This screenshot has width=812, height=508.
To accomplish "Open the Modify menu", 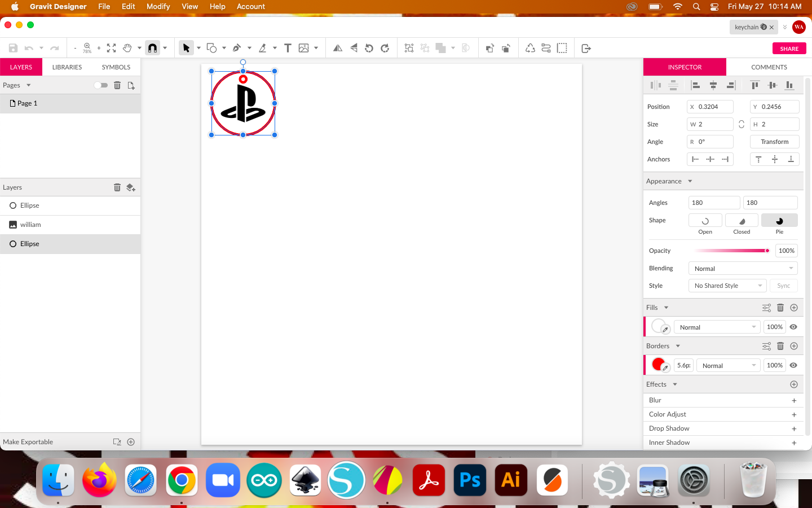I will [158, 7].
